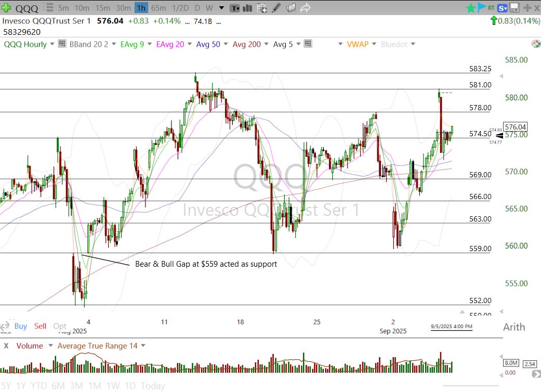Open the Avg 50 dropdown
Viewport: 541px width, 392px height.
(226, 44)
